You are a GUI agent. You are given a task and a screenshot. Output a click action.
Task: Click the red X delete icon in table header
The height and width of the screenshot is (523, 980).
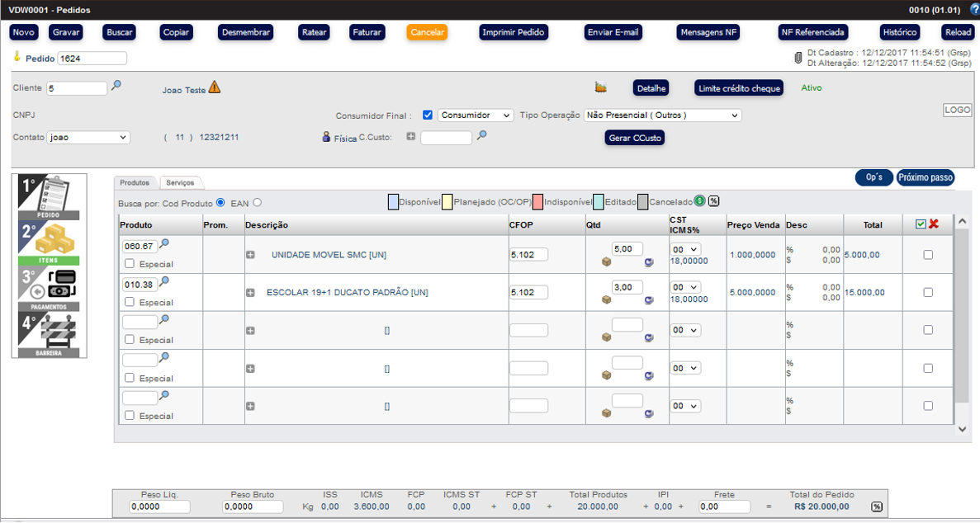tap(934, 224)
